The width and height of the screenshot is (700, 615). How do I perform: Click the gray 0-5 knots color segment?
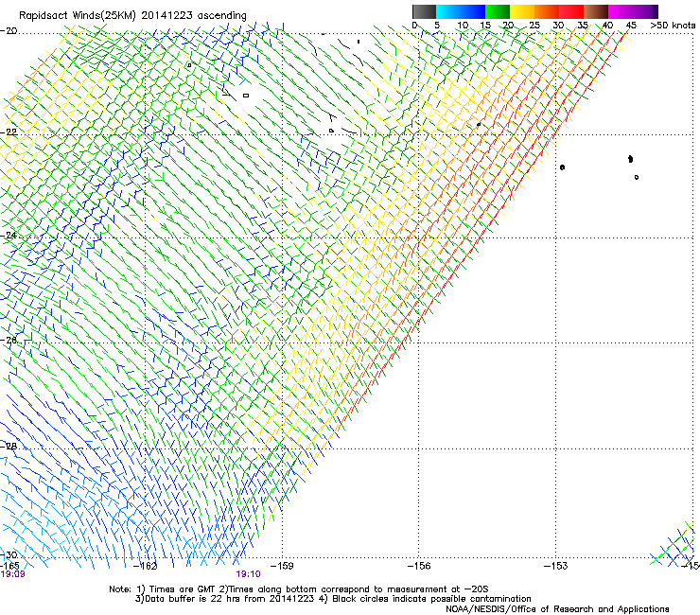[424, 11]
